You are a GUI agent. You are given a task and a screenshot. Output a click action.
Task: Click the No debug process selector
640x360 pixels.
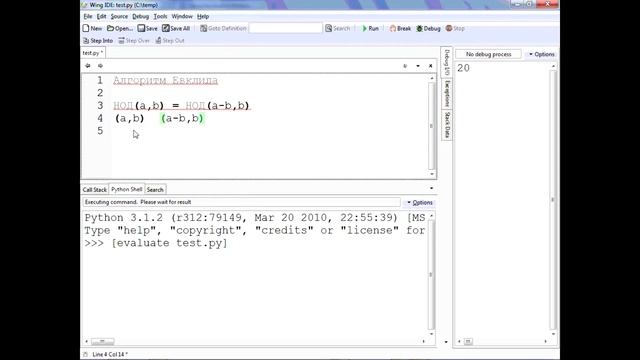[x=489, y=54]
